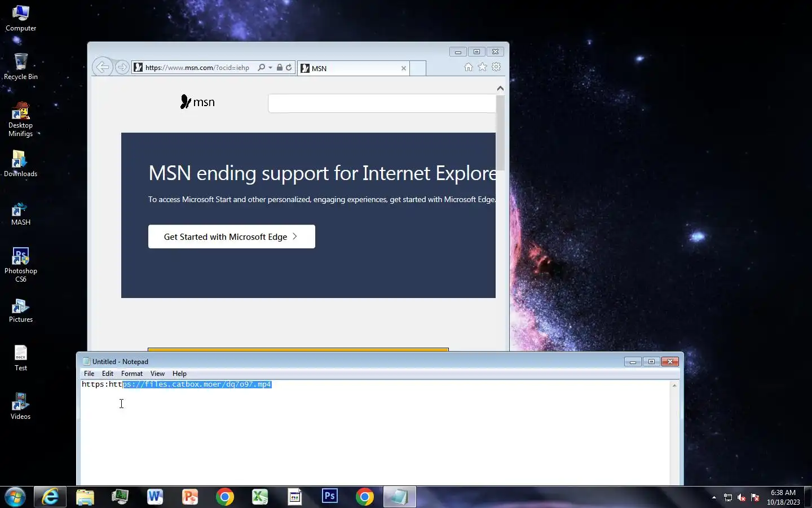The image size is (812, 508).
Task: Maximize the Notepad window
Action: [x=651, y=362]
